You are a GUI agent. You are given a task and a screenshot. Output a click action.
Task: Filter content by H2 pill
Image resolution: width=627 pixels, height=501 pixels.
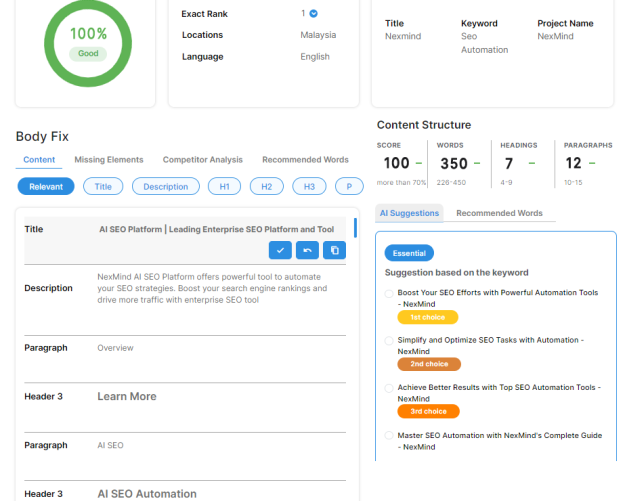(x=267, y=187)
